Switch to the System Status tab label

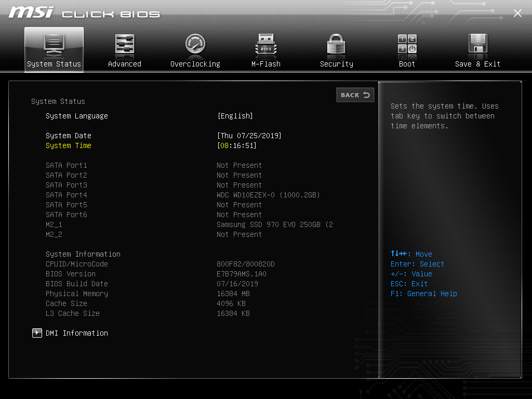point(54,64)
